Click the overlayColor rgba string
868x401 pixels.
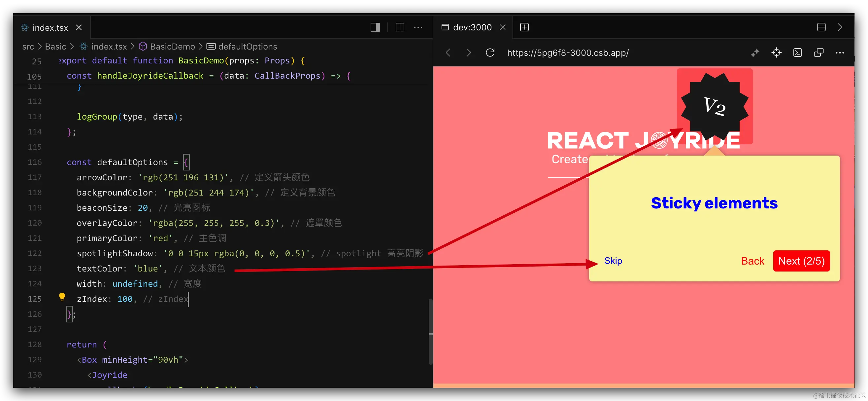(214, 223)
